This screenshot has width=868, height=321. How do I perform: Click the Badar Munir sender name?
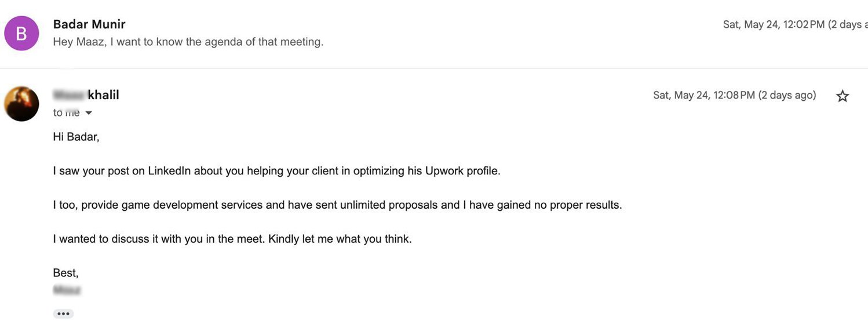[89, 24]
